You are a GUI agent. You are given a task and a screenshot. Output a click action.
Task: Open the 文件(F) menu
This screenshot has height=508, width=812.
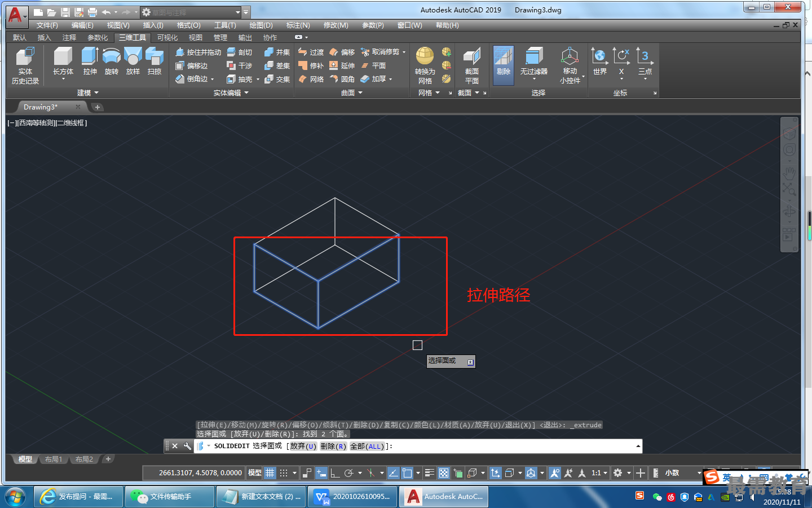pos(47,25)
